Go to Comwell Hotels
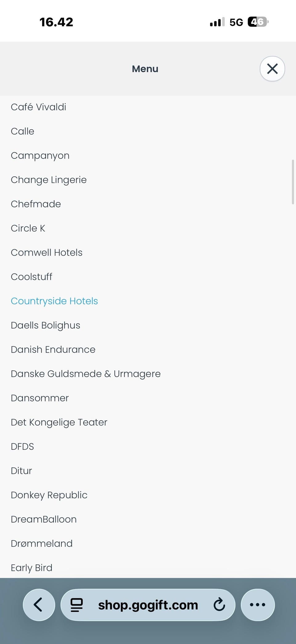The image size is (296, 644). point(47,253)
